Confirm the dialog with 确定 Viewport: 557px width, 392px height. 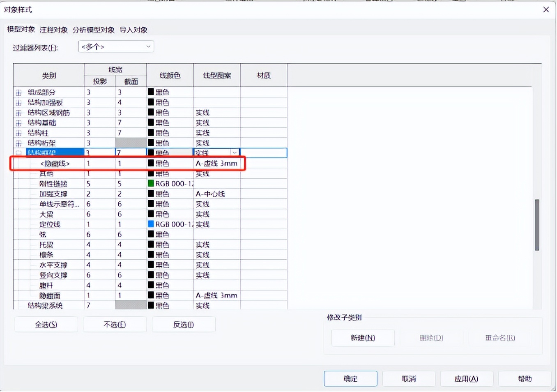click(350, 379)
